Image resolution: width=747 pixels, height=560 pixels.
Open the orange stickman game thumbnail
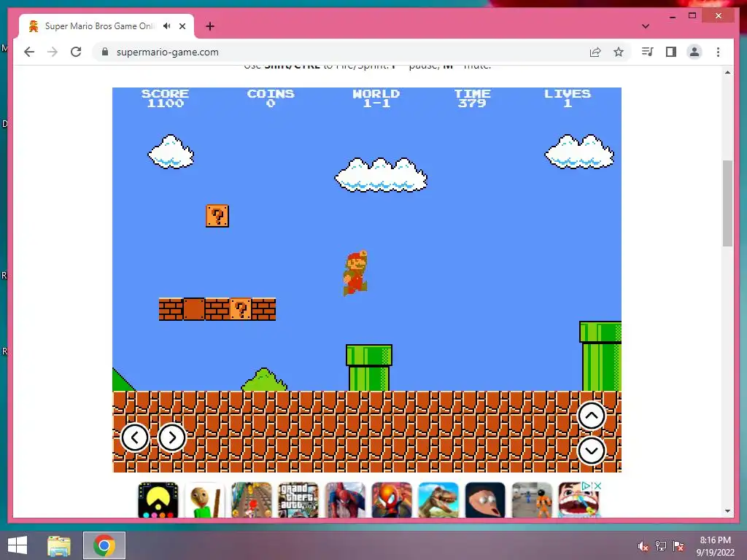tap(532, 500)
